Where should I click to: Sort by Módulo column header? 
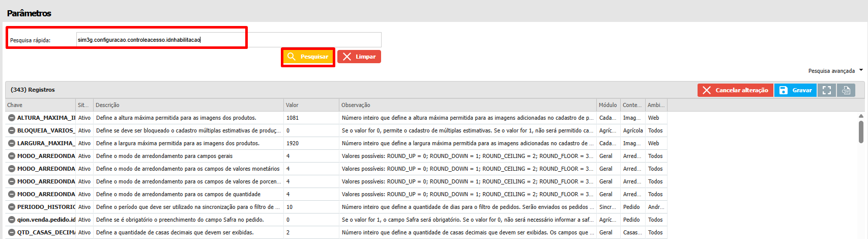609,105
